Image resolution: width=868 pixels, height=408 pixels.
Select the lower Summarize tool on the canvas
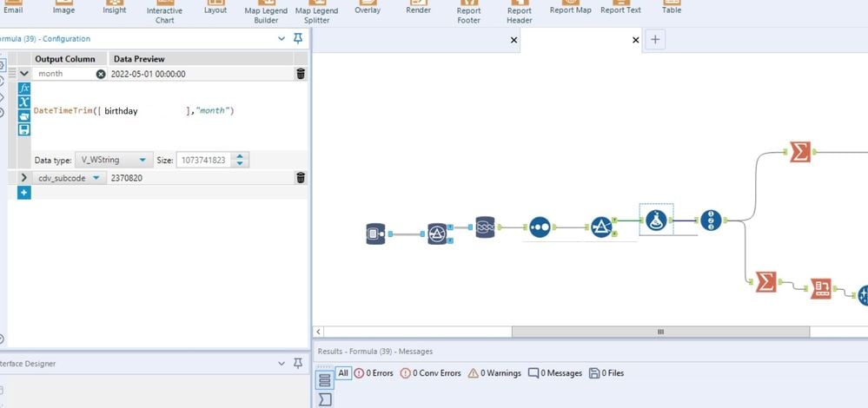(x=765, y=282)
